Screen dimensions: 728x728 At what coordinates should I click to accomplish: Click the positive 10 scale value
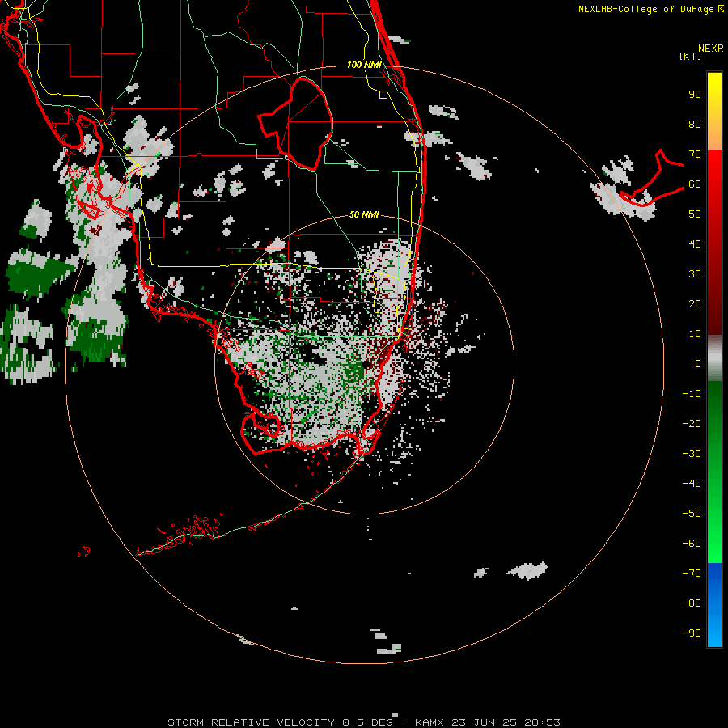(x=695, y=334)
